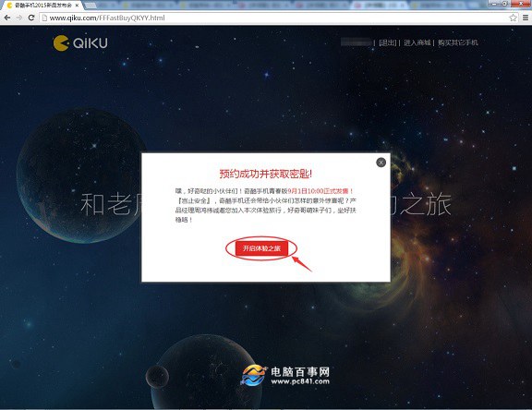Open the 购买其它手机 link
This screenshot has width=532, height=410.
pyautogui.click(x=458, y=42)
